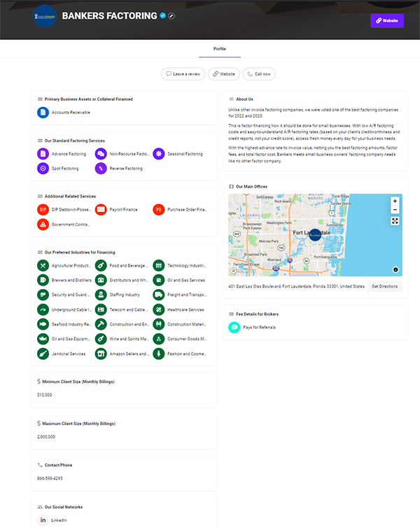The image size is (420, 527).
Task: Zoom in on the offices map
Action: [395, 201]
